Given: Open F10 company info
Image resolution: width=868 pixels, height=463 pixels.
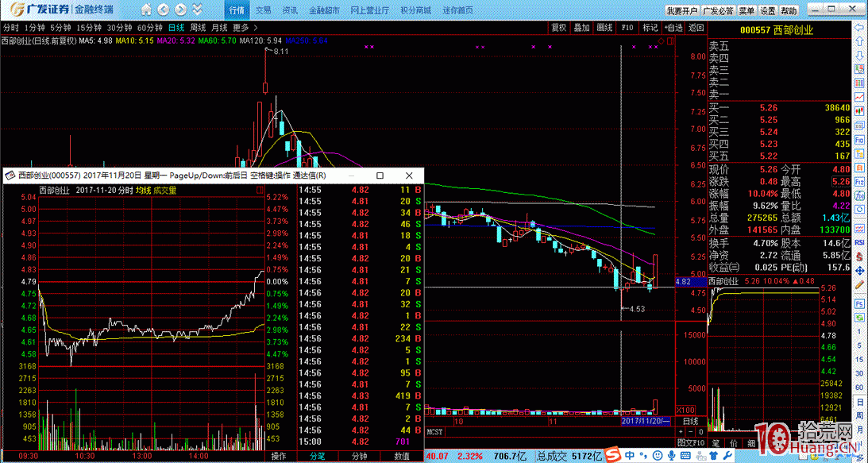Looking at the screenshot, I should 627,28.
